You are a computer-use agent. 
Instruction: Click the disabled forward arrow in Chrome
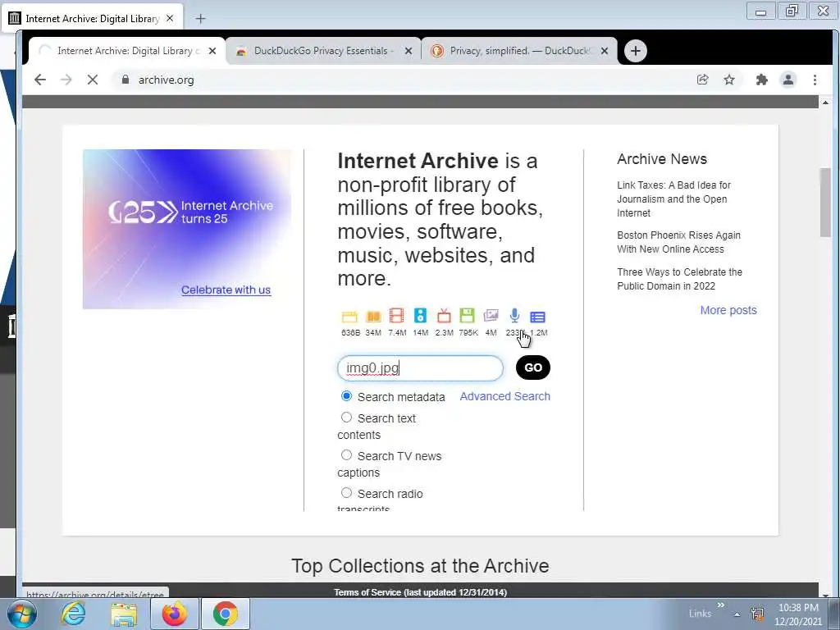(66, 80)
